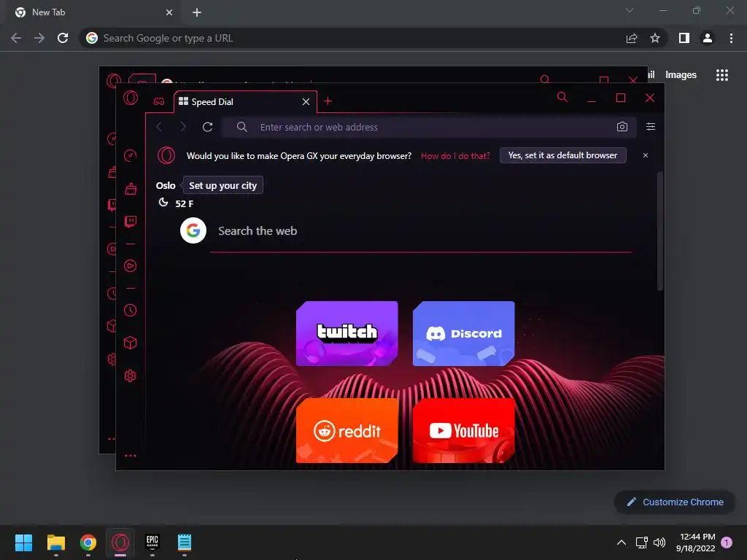
Task: Open the Discord speed dial tile
Action: 463,333
